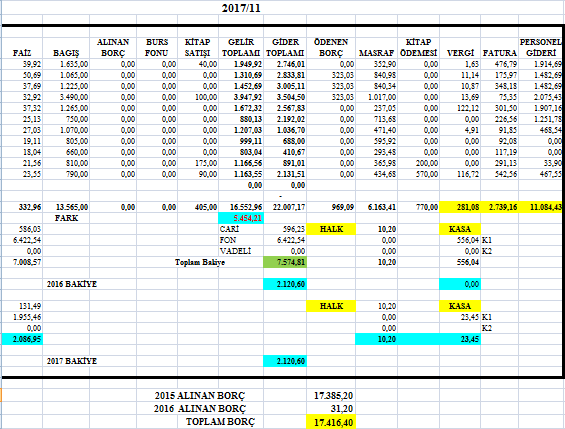Viewport: 565px width, 429px height.
Task: Click the KİTAP SATIŞI header cell
Action: pyautogui.click(x=197, y=48)
